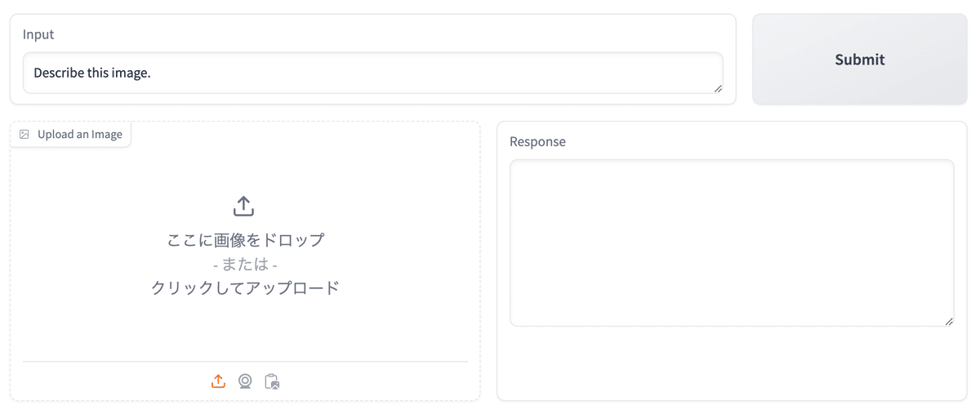Click empty drop zone space below upload text
This screenshot has height=414, width=980.
245,331
